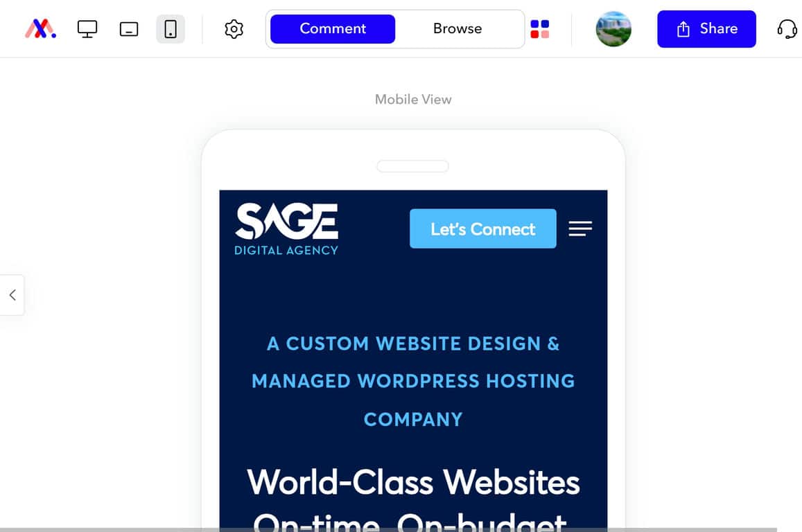802x532 pixels.
Task: Switch to desktop view icon
Action: [x=87, y=28]
